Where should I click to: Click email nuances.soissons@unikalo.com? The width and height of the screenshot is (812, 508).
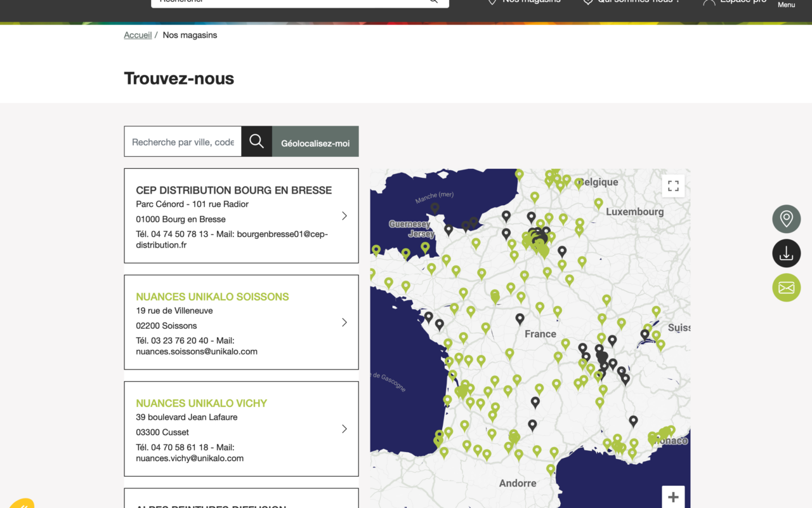(197, 351)
